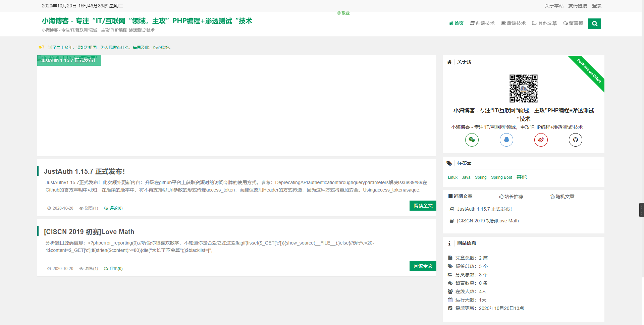Viewport: 644px width, 325px height.
Task: Click the 文章总数: 2 篇 row
Action: (x=468, y=258)
